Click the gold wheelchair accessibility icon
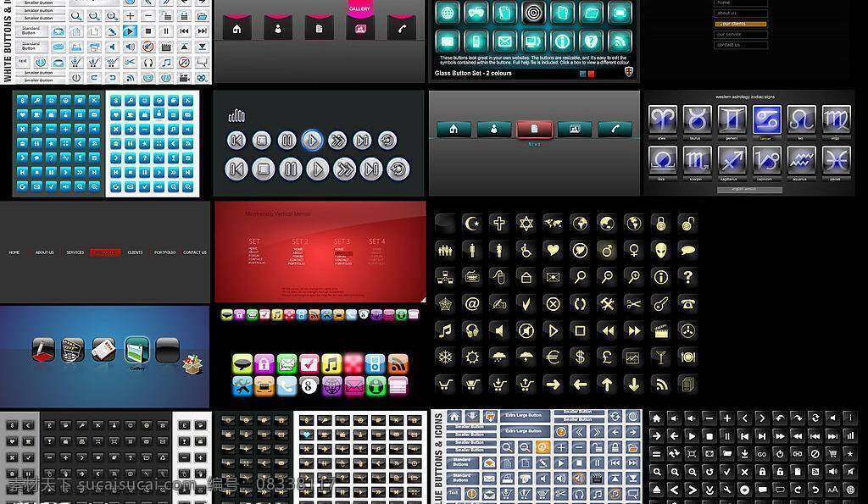 tap(526, 250)
